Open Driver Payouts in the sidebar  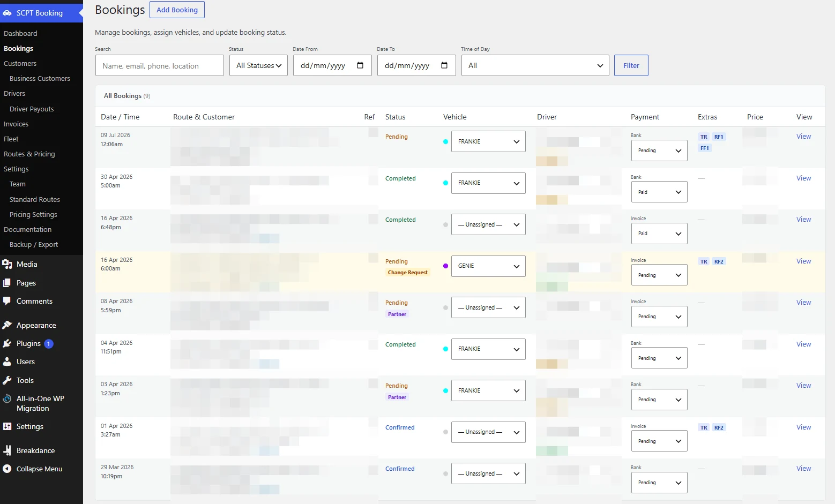tap(32, 109)
